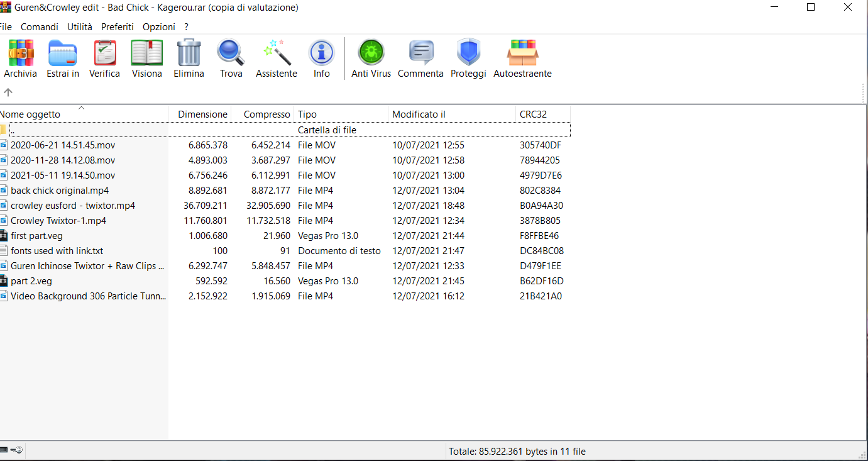The height and width of the screenshot is (461, 868).
Task: Click compressed size value 21.960
Action: coord(277,236)
